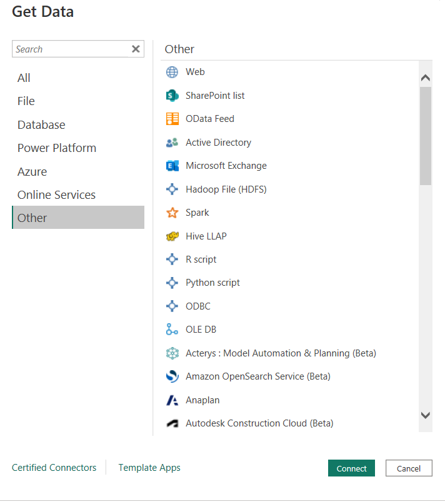Show the Azure connector category
Screen dimensions: 445x504
click(x=32, y=171)
